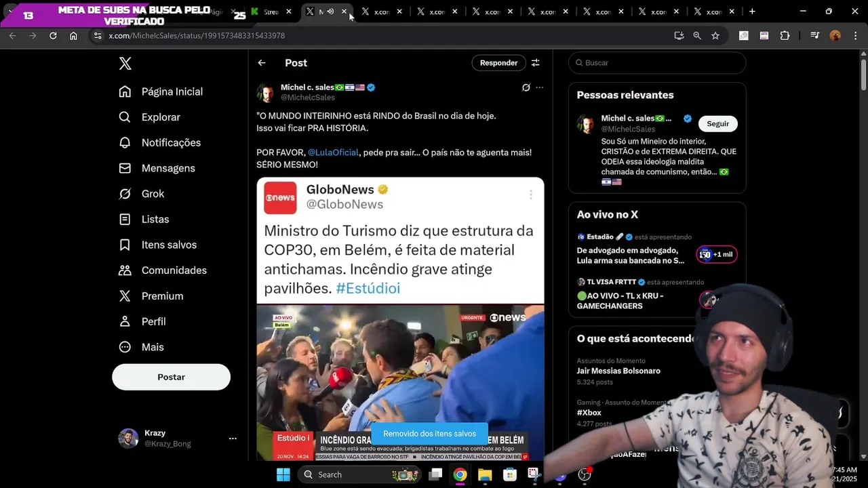Open Notificações page
The height and width of the screenshot is (488, 868).
(x=159, y=142)
